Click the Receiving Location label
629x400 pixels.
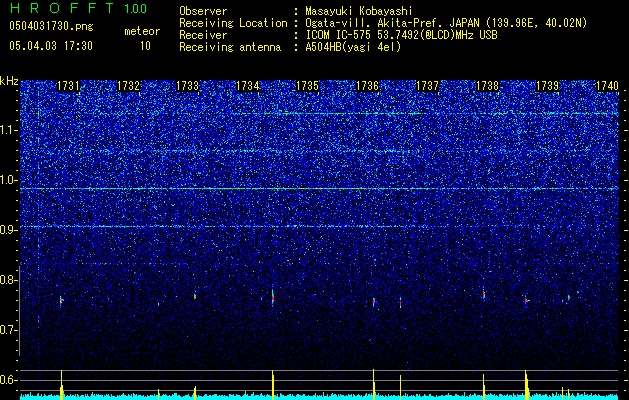tap(233, 23)
